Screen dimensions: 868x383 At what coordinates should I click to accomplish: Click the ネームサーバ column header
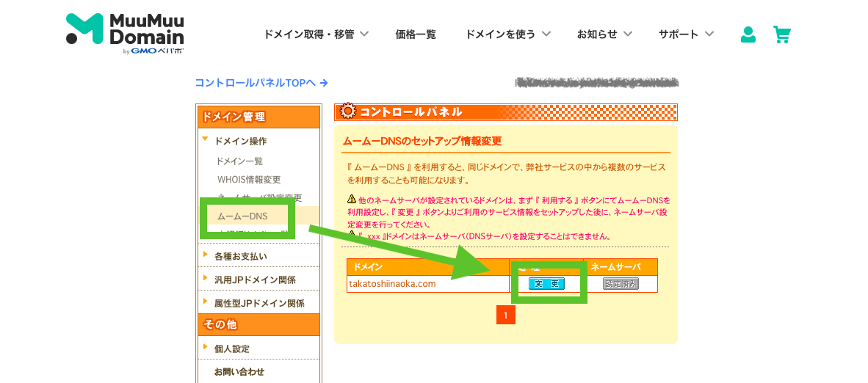tap(621, 267)
